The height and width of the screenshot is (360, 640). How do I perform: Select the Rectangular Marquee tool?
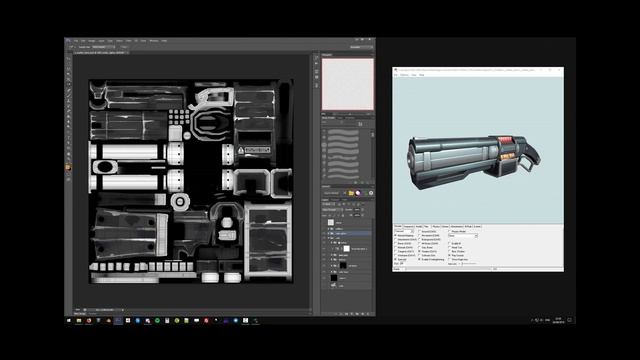click(68, 64)
